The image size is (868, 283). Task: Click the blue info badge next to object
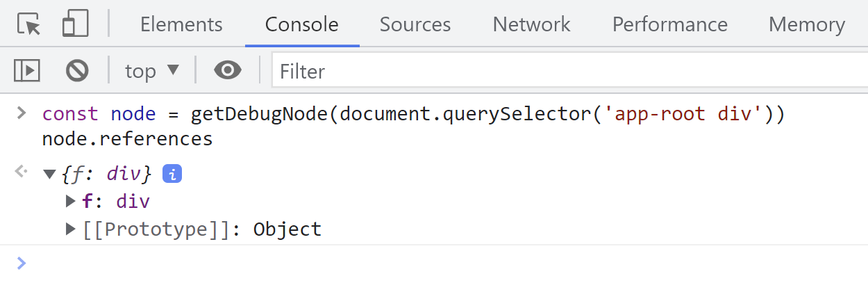coord(172,174)
